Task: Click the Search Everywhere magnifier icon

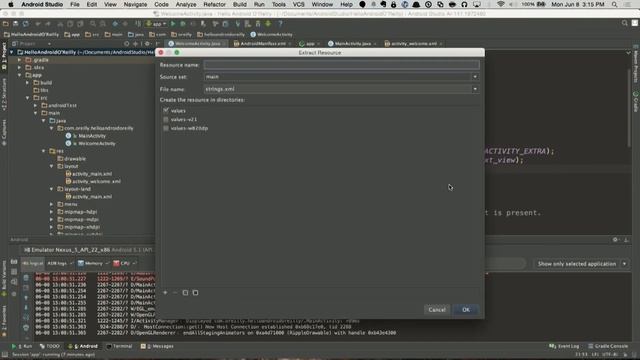Action: [x=624, y=23]
